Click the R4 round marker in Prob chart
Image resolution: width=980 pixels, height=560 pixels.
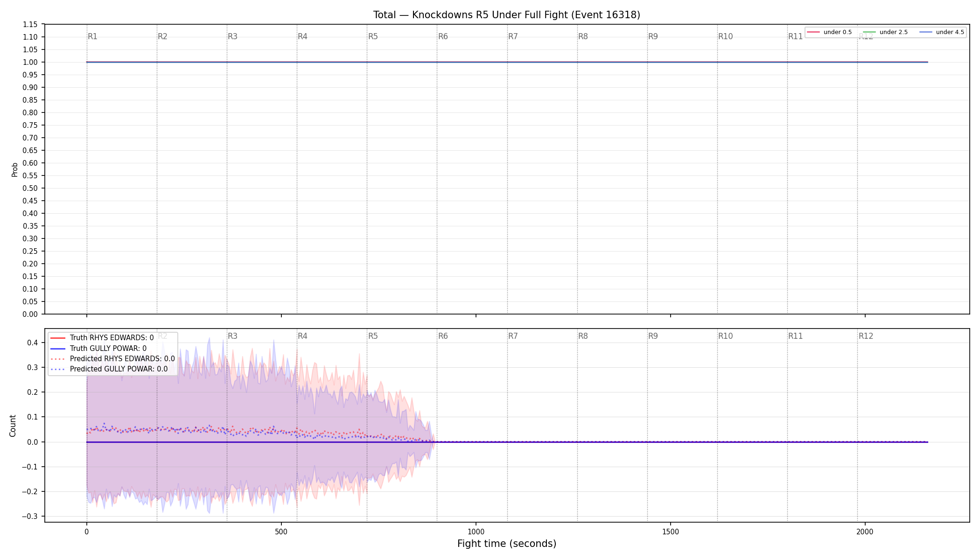(x=302, y=36)
